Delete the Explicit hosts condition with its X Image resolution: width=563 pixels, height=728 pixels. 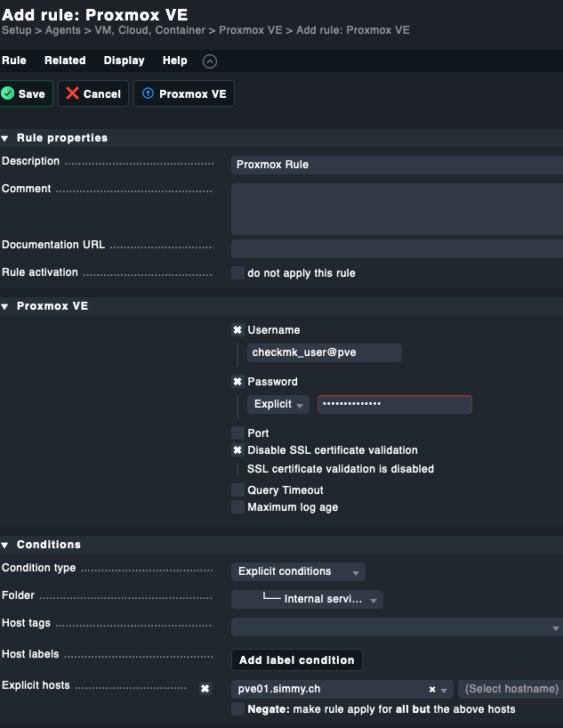click(205, 689)
